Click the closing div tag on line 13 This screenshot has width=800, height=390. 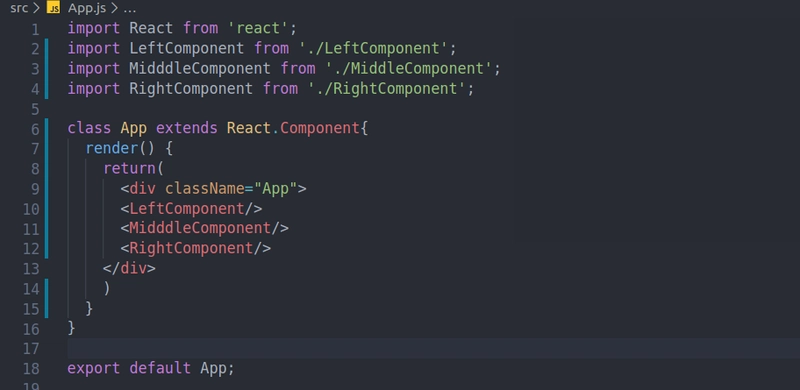pyautogui.click(x=129, y=268)
